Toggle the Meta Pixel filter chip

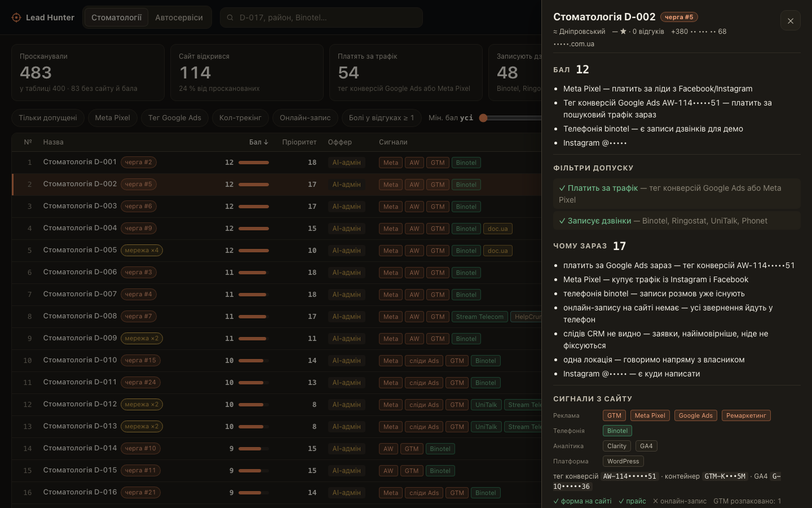(113, 118)
